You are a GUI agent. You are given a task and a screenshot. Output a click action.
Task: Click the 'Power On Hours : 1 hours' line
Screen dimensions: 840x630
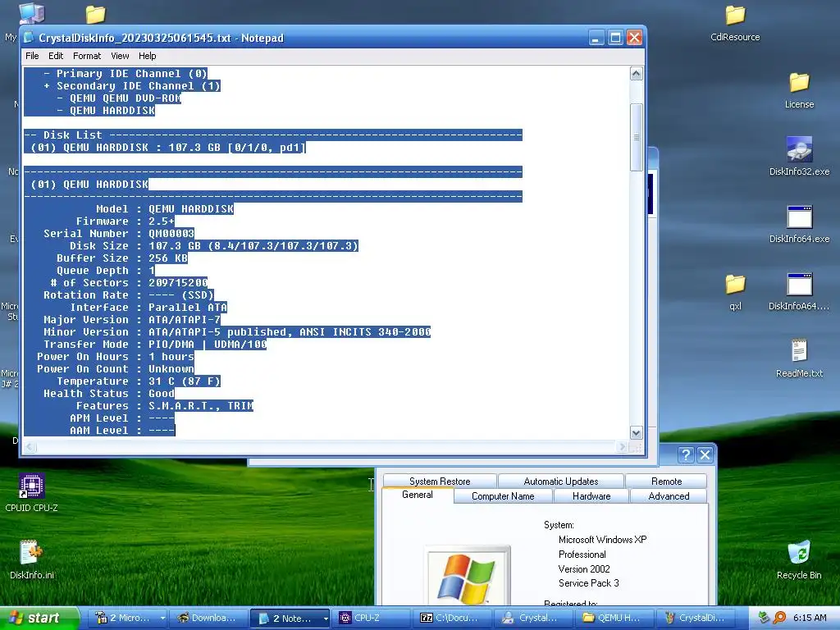[115, 356]
